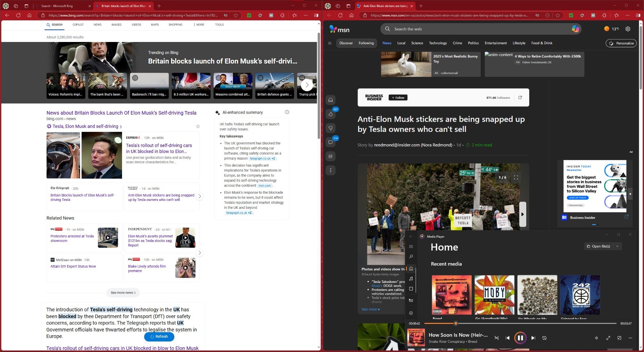644x352 pixels.
Task: Open Media Player navigation hamburger menu
Action: pyautogui.click(x=411, y=247)
